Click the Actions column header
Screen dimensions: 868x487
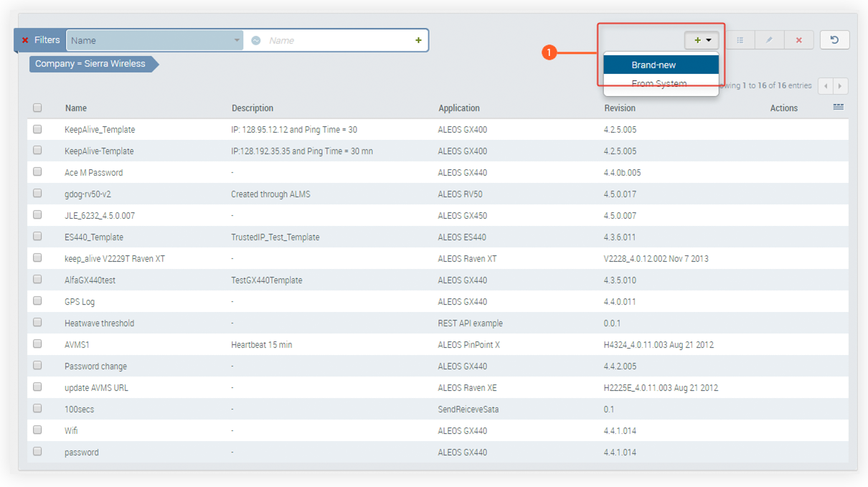pos(784,108)
